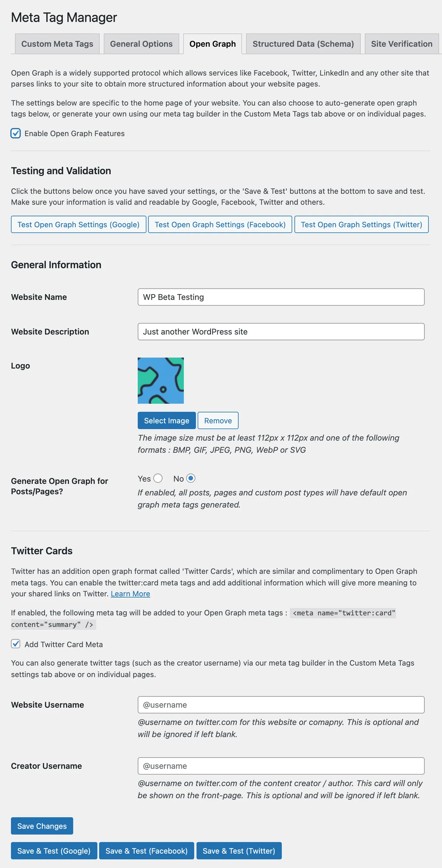Click Select Image button
The height and width of the screenshot is (868, 442).
click(x=166, y=421)
